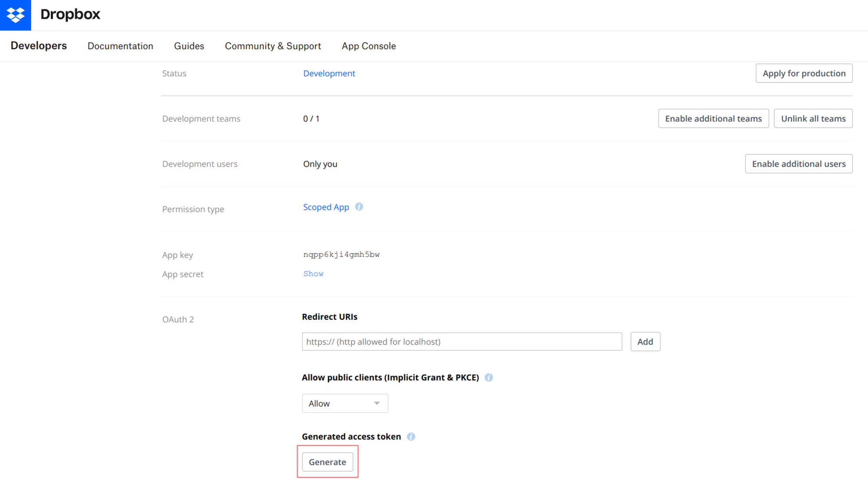868x480 pixels.
Task: Click the Development status link
Action: click(329, 73)
